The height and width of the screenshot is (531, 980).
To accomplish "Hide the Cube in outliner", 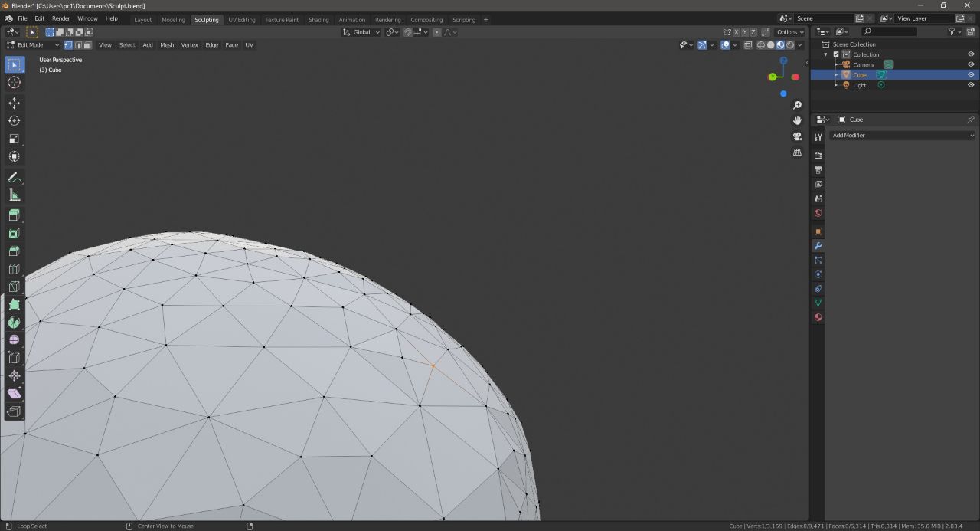I will coord(971,75).
